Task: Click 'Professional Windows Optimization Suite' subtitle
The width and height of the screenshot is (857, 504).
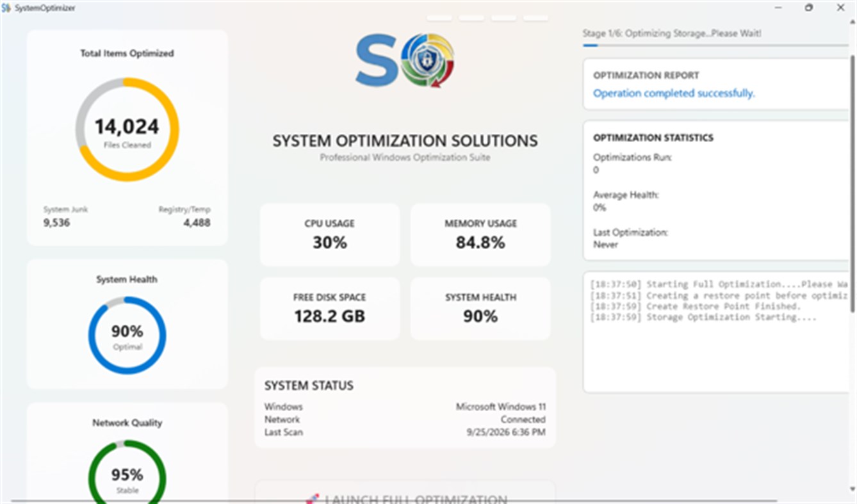Action: pyautogui.click(x=405, y=157)
